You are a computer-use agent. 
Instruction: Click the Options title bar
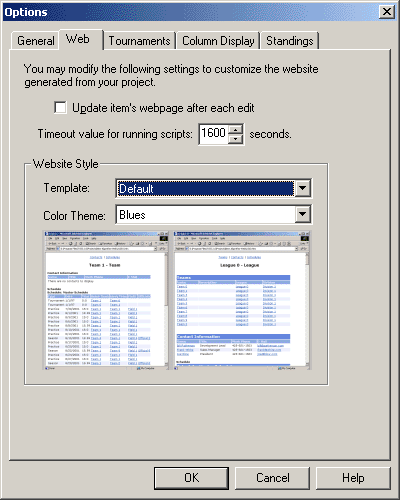(190, 12)
